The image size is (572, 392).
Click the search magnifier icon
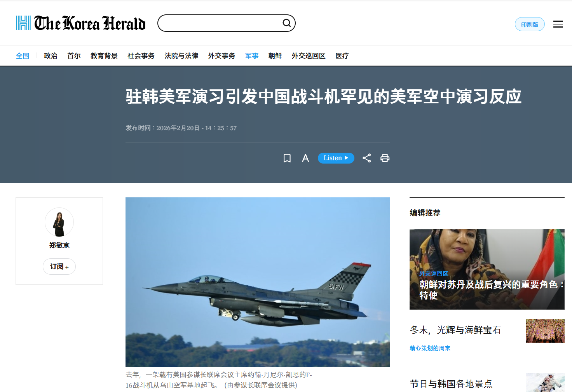click(287, 23)
